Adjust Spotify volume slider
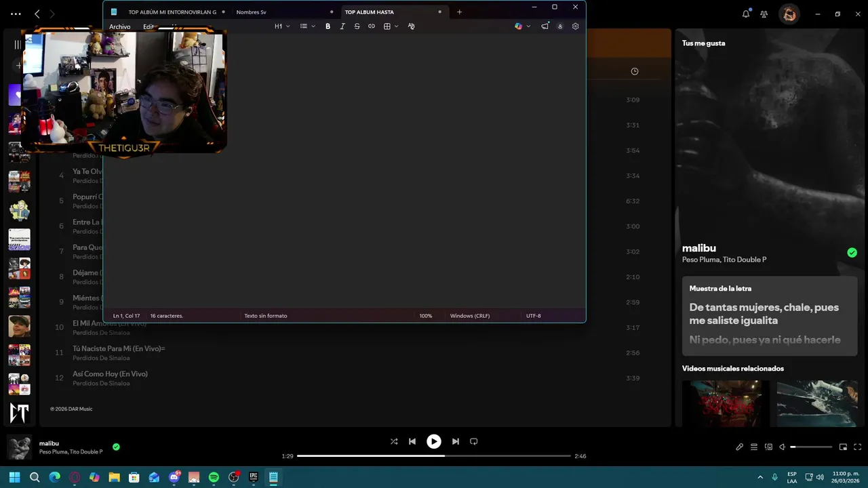Image resolution: width=868 pixels, height=488 pixels. click(811, 447)
